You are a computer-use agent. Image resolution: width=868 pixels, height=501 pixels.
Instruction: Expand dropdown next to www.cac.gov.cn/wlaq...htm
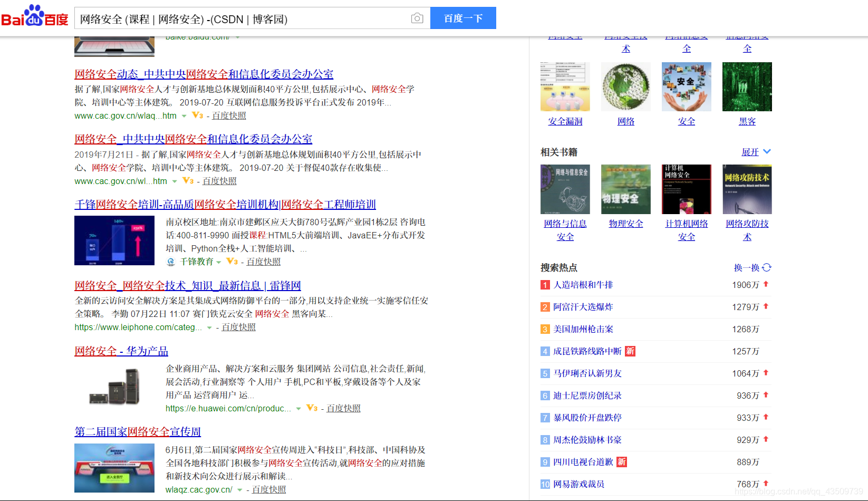point(184,116)
